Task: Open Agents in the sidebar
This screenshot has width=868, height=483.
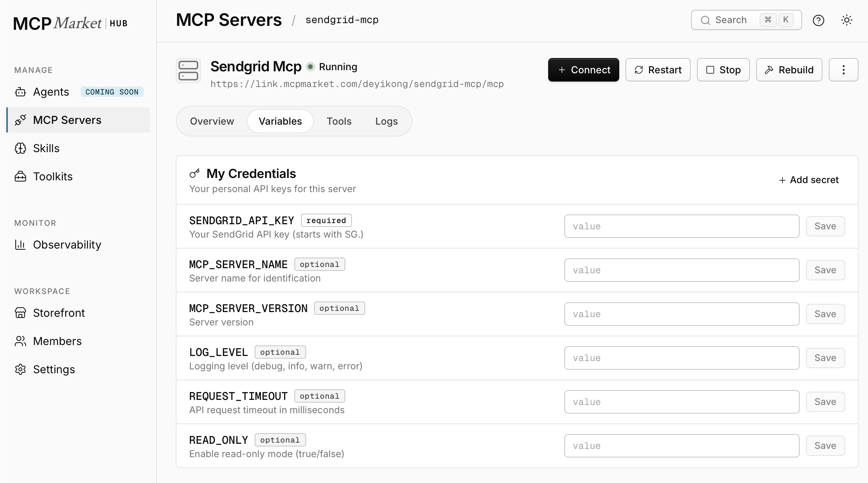Action: 78,92
